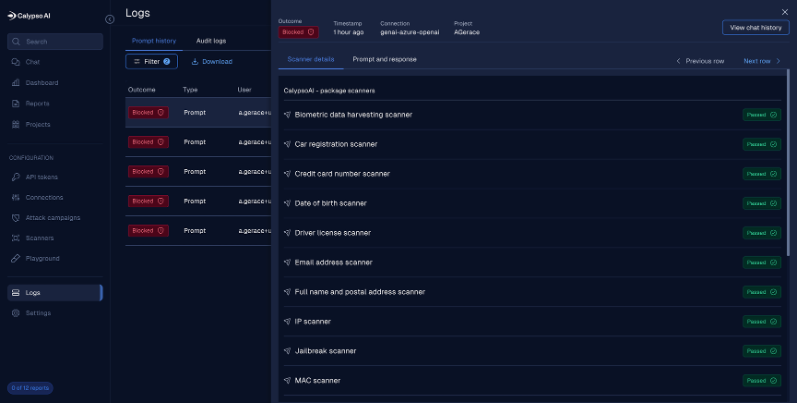Open the Dashboard page

(x=42, y=83)
